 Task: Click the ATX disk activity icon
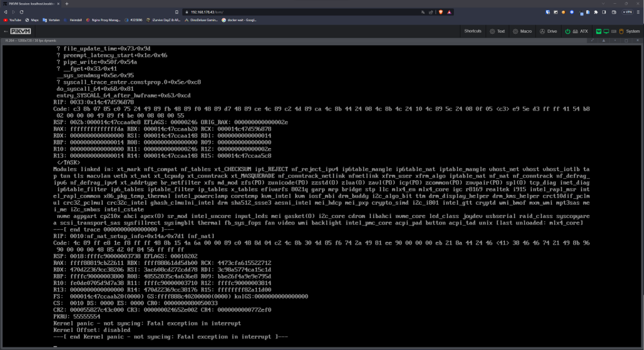point(575,31)
